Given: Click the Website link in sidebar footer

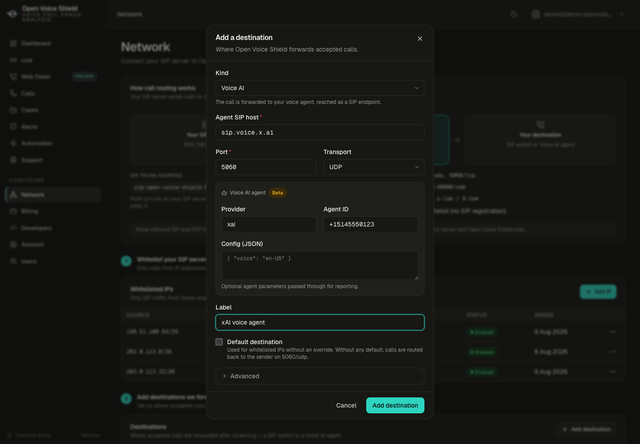Looking at the screenshot, I should click(90, 435).
